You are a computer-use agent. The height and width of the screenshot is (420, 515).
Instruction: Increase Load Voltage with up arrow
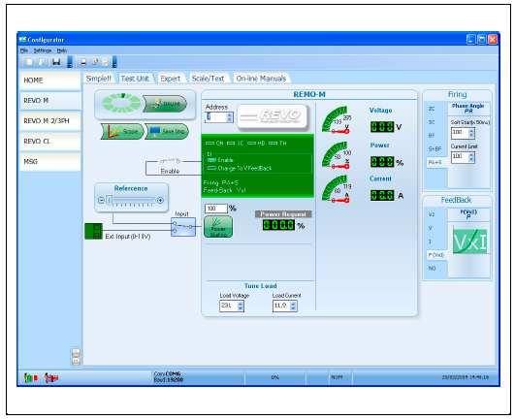(x=241, y=304)
